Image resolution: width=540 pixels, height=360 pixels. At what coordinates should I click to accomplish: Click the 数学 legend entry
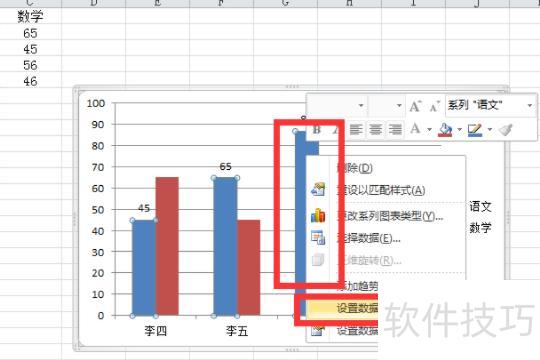(480, 228)
